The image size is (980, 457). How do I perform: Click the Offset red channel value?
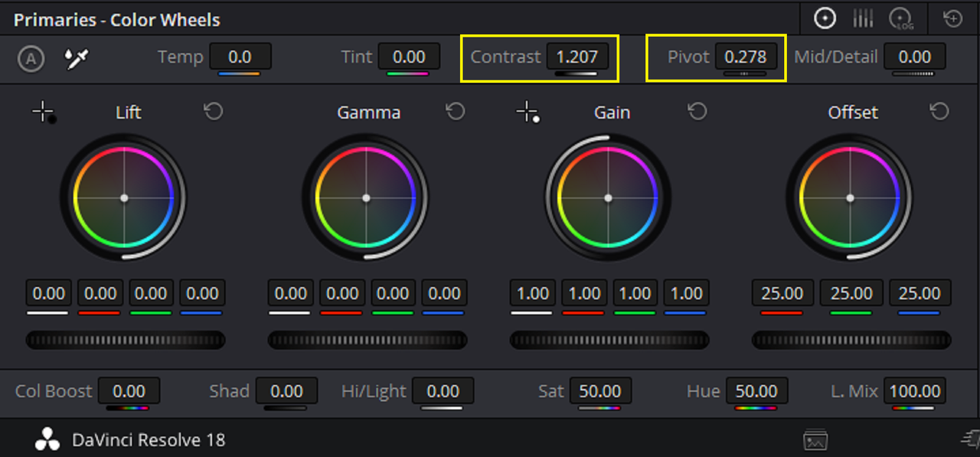click(x=782, y=293)
